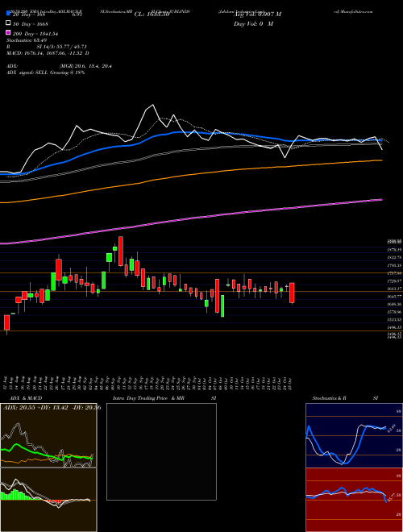
Task: Select the '200 Day = 1841.54' label
Action: [35, 34]
